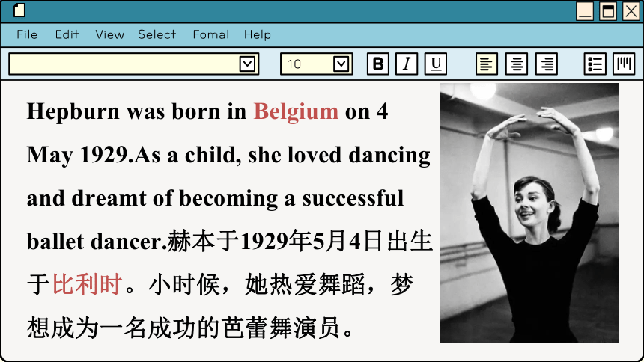Toggle underline formatting
Viewport: 644px width, 362px height.
tap(436, 64)
